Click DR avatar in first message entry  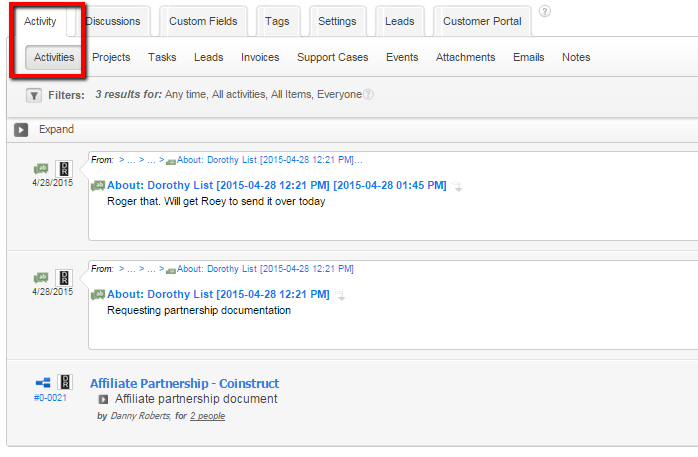click(x=64, y=168)
